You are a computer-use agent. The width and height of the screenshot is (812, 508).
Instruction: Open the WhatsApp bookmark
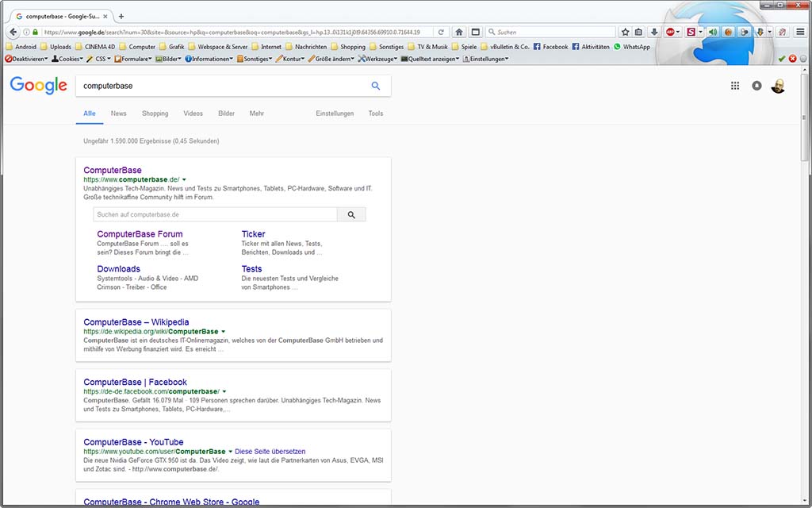[632, 47]
